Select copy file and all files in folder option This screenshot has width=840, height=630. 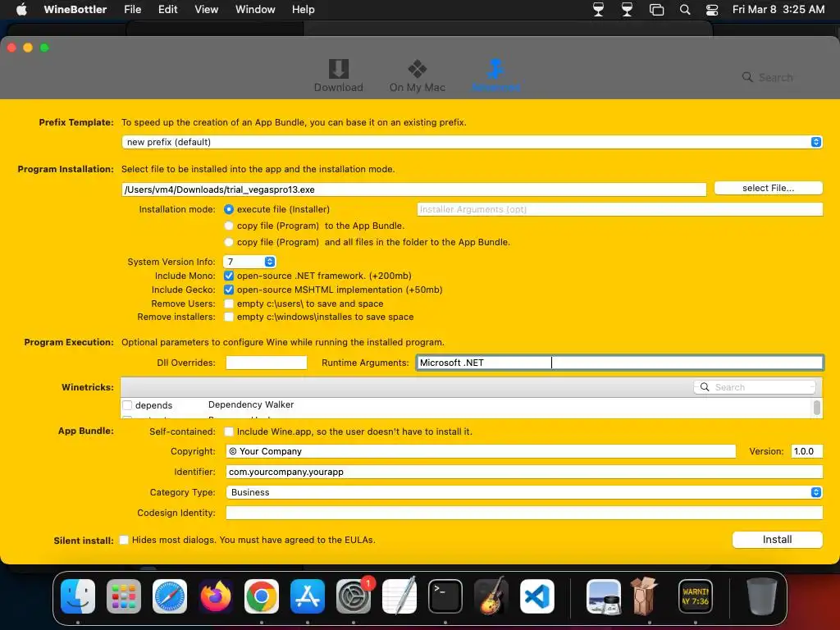click(x=229, y=242)
